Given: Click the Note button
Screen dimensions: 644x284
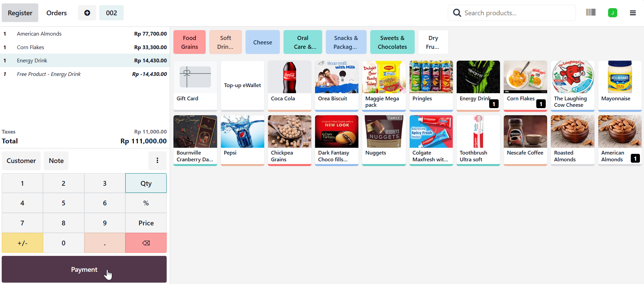Looking at the screenshot, I should 56,161.
